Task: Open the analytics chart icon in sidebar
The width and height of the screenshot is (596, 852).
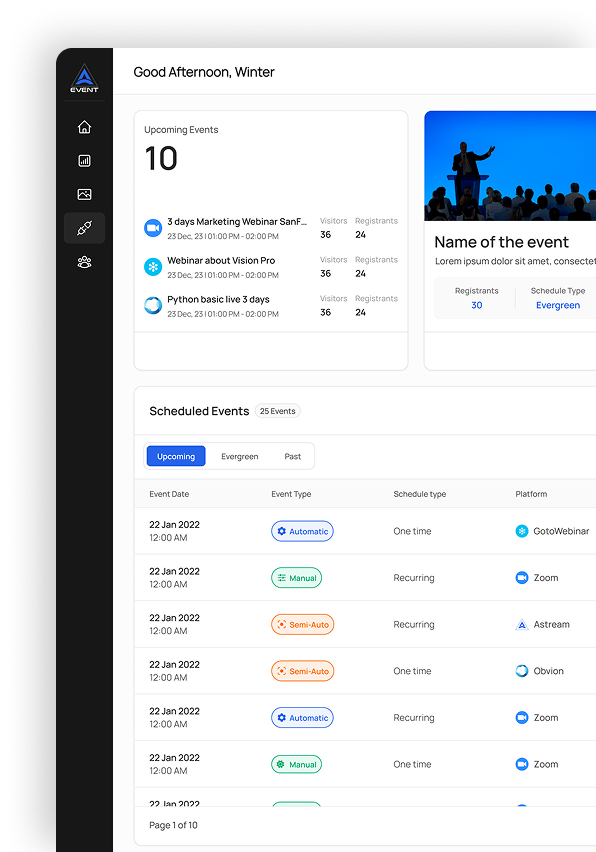Action: (x=84, y=161)
